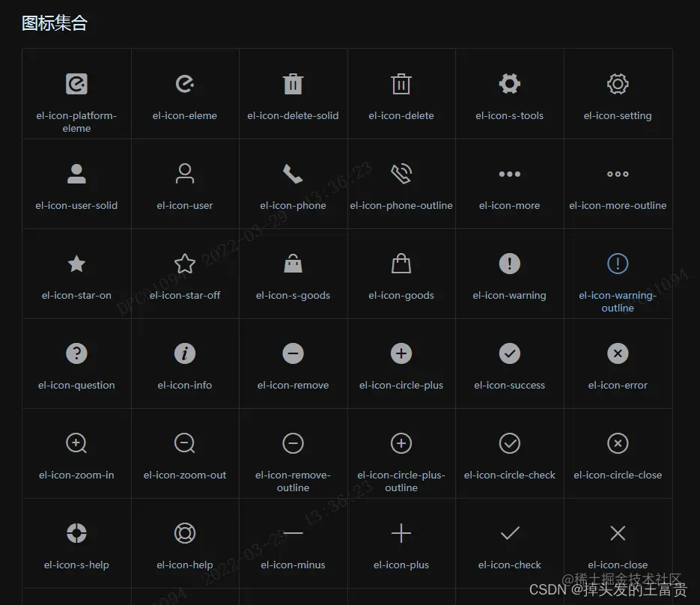Click the el-icon-phone handset icon
Screen dimensions: 700x605
coord(293,174)
